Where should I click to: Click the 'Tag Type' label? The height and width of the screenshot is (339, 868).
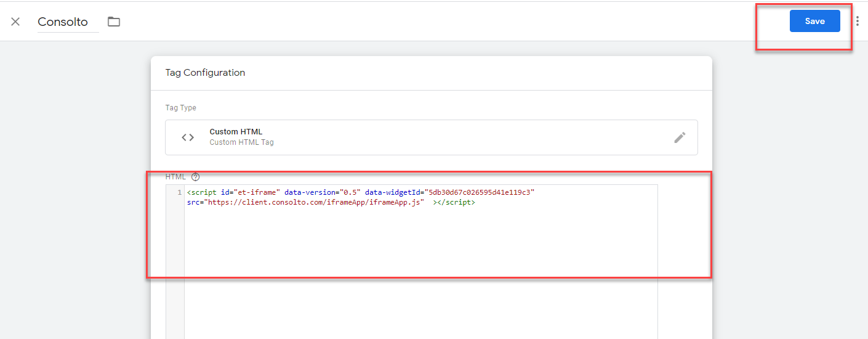[x=180, y=108]
